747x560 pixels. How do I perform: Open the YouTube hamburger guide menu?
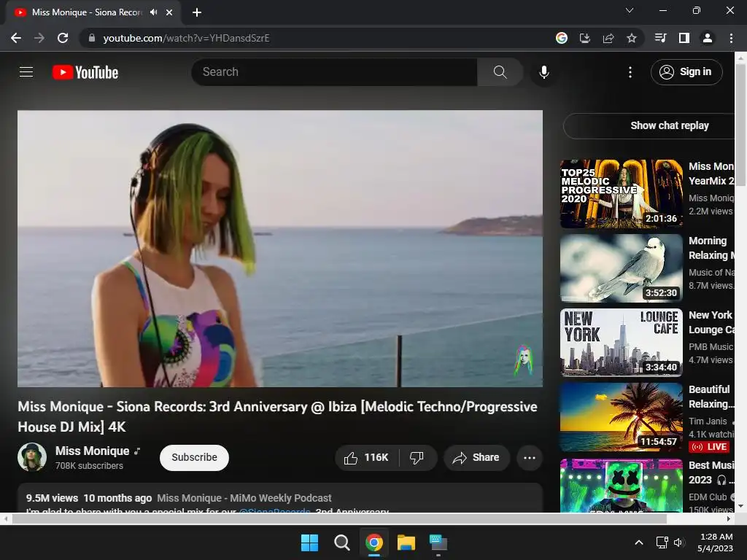[26, 72]
